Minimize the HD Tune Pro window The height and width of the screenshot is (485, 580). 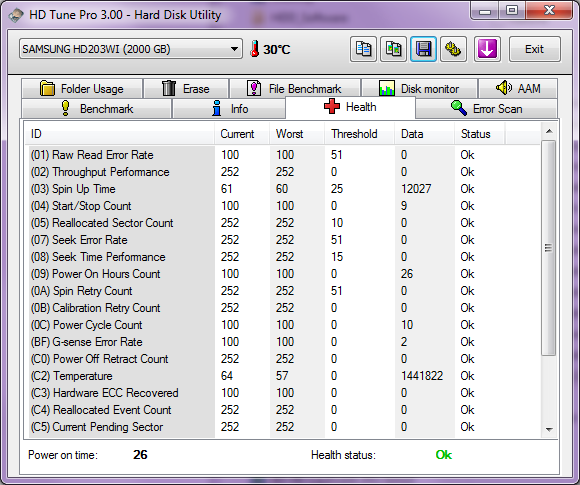click(485, 10)
